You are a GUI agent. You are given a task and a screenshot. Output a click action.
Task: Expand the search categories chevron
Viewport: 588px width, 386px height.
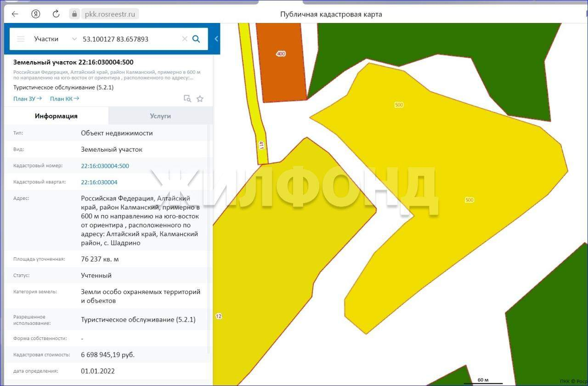click(73, 39)
